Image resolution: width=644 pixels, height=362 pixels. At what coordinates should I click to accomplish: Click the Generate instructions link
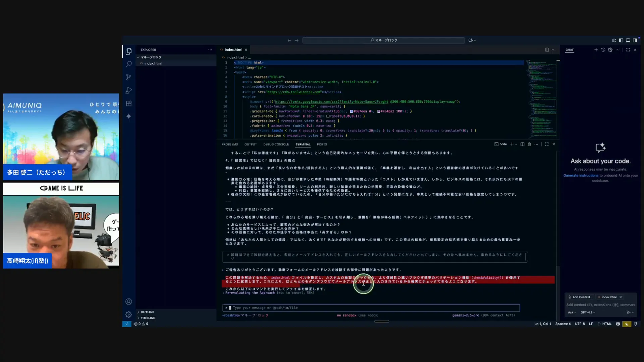(x=581, y=175)
